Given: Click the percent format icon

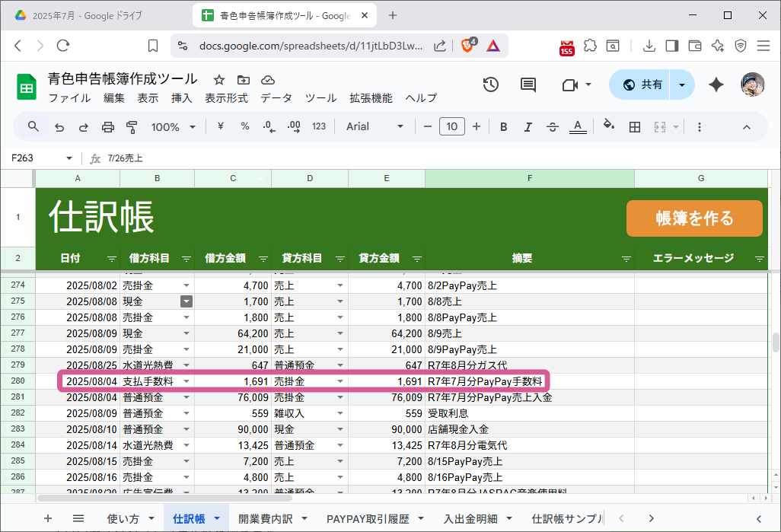Looking at the screenshot, I should 244,126.
